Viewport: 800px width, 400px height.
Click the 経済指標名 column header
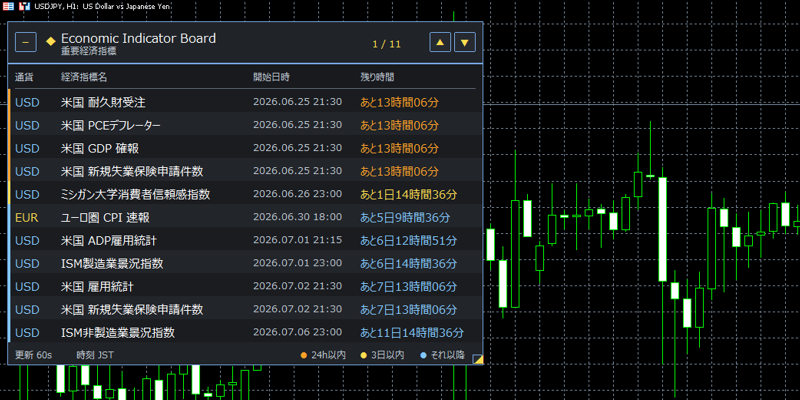pos(84,77)
